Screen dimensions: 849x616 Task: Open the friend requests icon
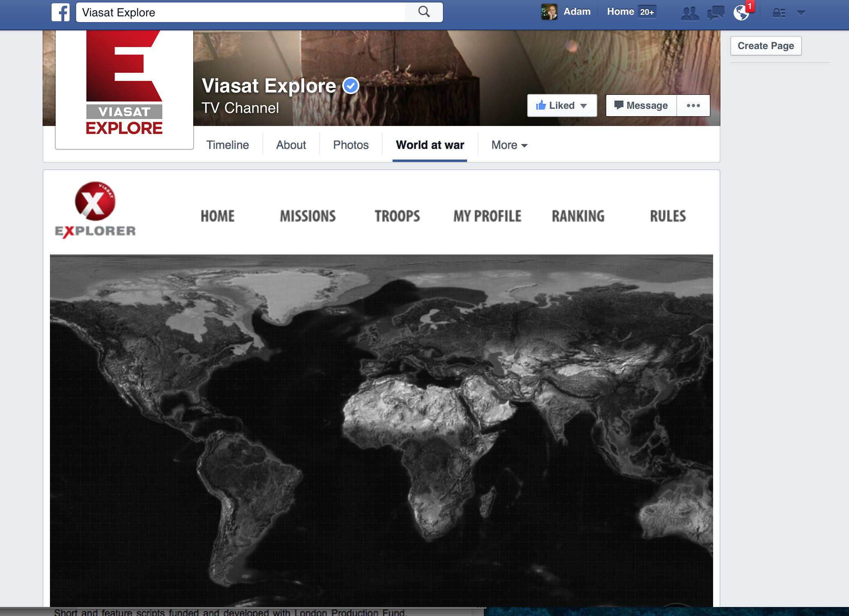click(x=689, y=13)
